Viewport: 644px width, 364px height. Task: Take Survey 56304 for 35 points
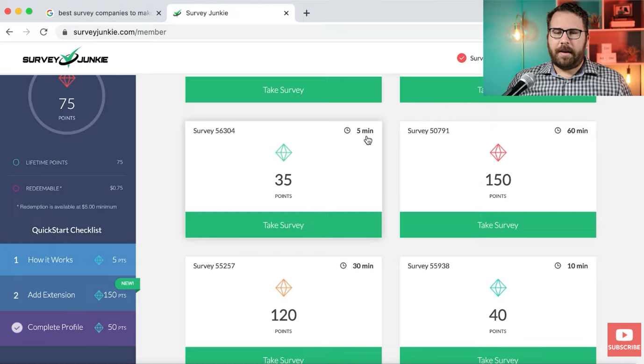(x=283, y=225)
